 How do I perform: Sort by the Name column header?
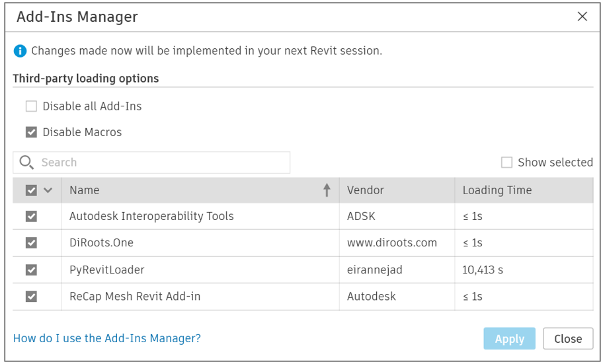pos(200,190)
